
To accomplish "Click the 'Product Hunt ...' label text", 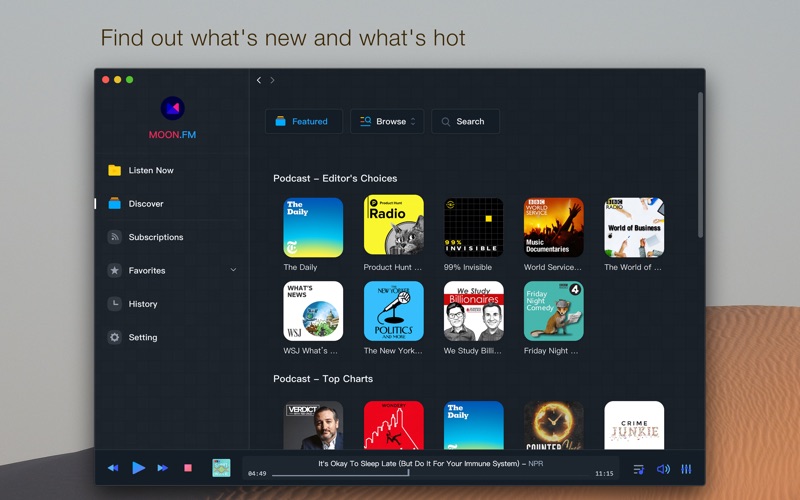I will click(x=393, y=267).
